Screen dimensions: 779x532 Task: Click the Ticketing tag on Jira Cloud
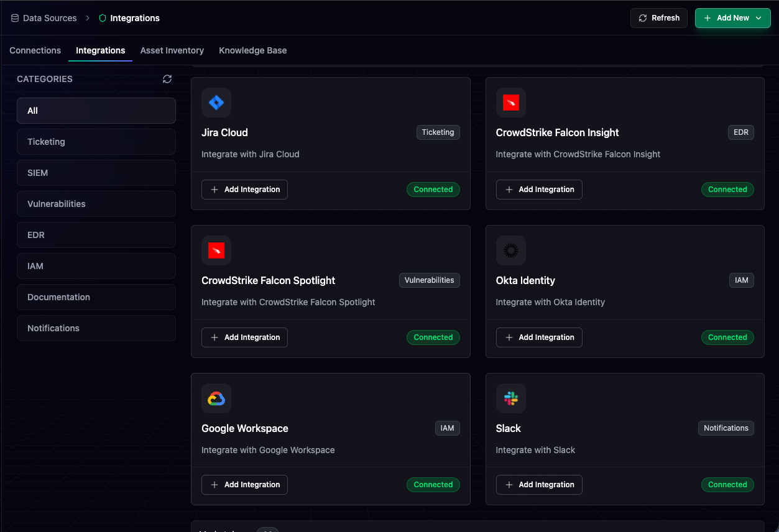[438, 132]
